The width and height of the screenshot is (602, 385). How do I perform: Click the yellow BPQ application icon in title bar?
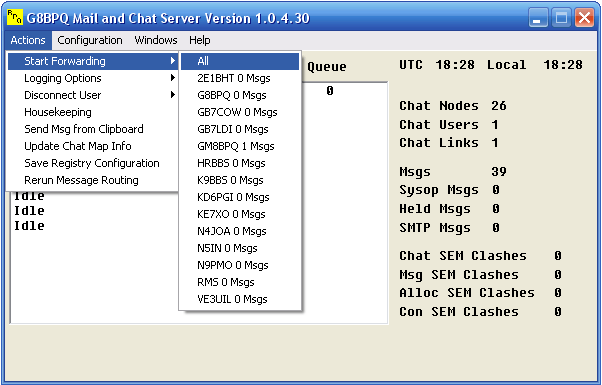[15, 17]
